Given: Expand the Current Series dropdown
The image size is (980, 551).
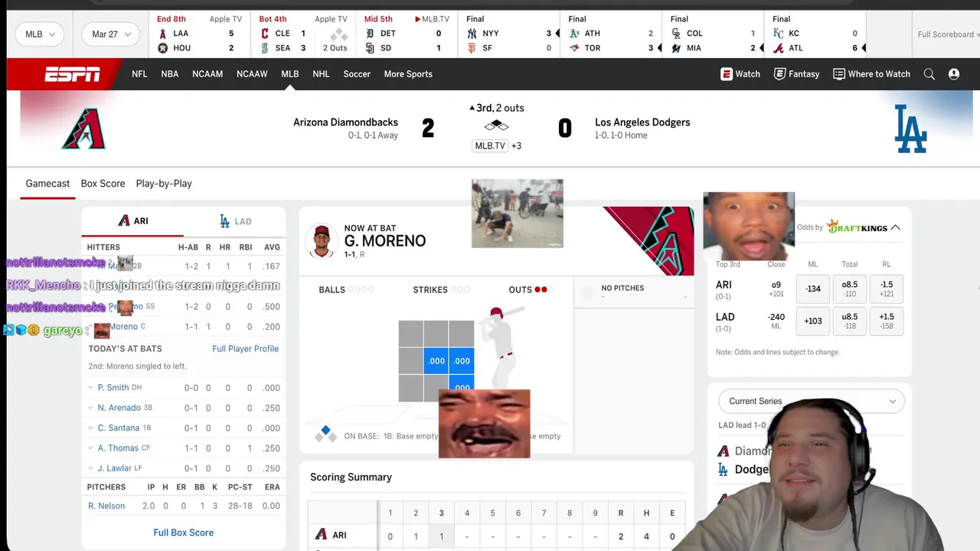Looking at the screenshot, I should (x=812, y=401).
